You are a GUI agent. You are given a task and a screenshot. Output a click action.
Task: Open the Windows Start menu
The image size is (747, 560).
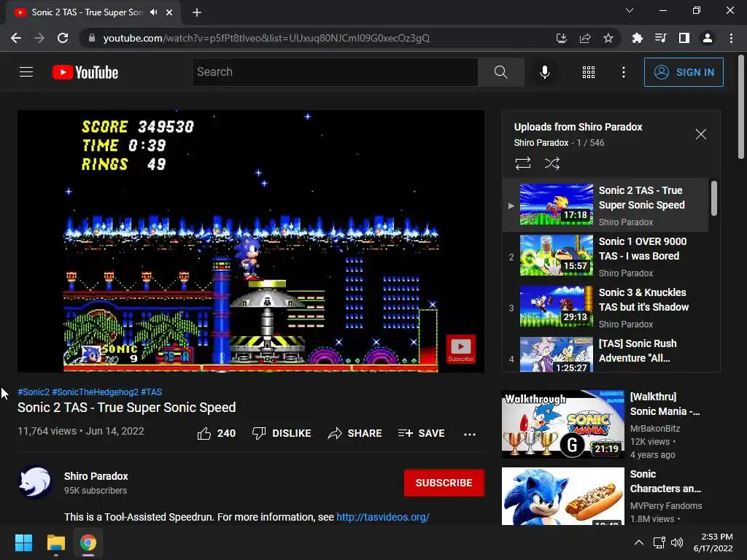[x=23, y=542]
